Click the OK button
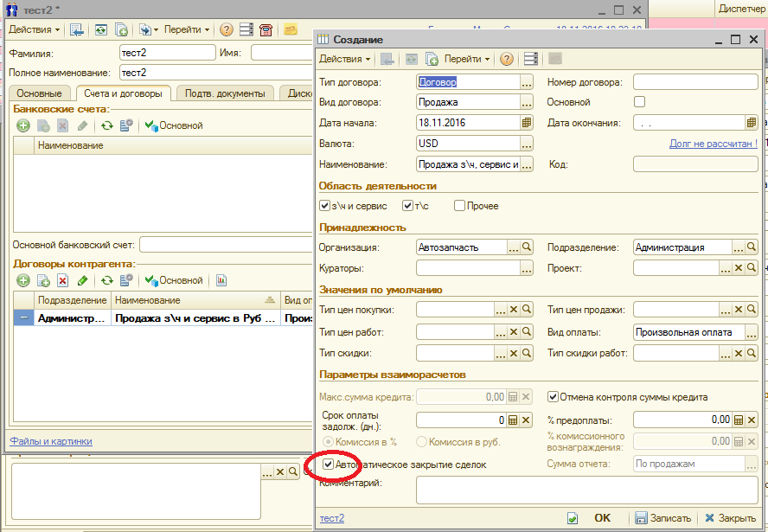 [603, 518]
